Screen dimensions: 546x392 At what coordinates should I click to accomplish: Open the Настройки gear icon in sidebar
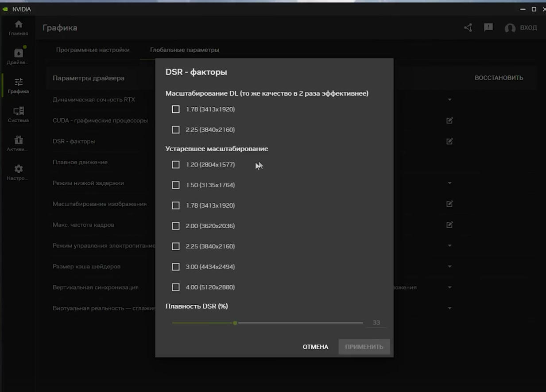point(18,169)
